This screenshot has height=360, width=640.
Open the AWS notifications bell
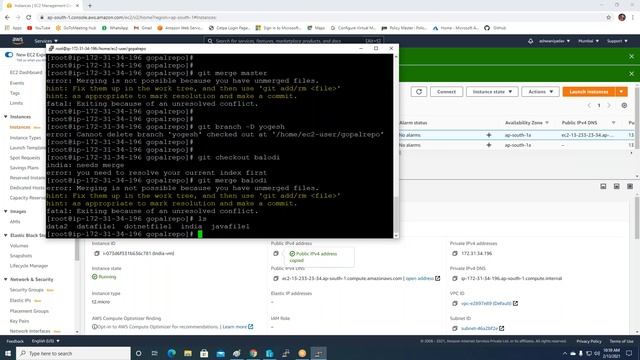(x=530, y=41)
